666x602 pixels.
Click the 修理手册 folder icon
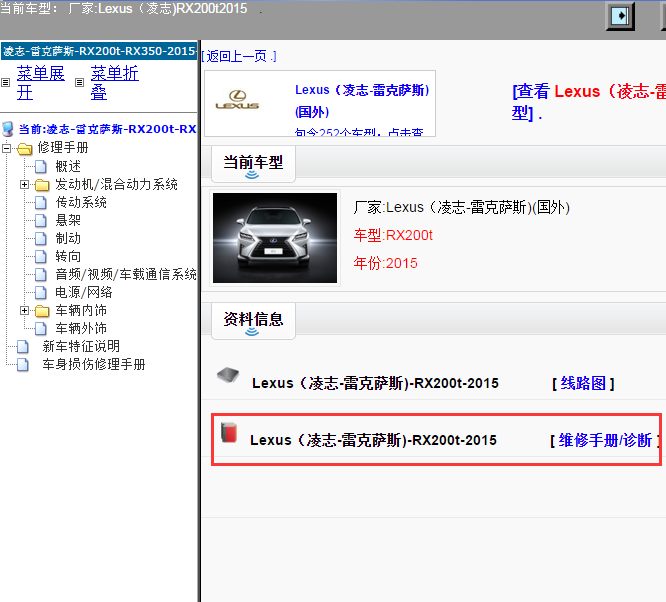(x=25, y=149)
